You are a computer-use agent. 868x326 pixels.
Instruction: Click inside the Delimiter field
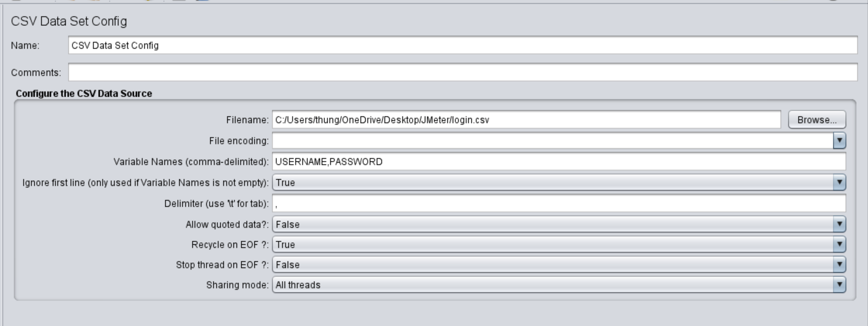tap(559, 204)
